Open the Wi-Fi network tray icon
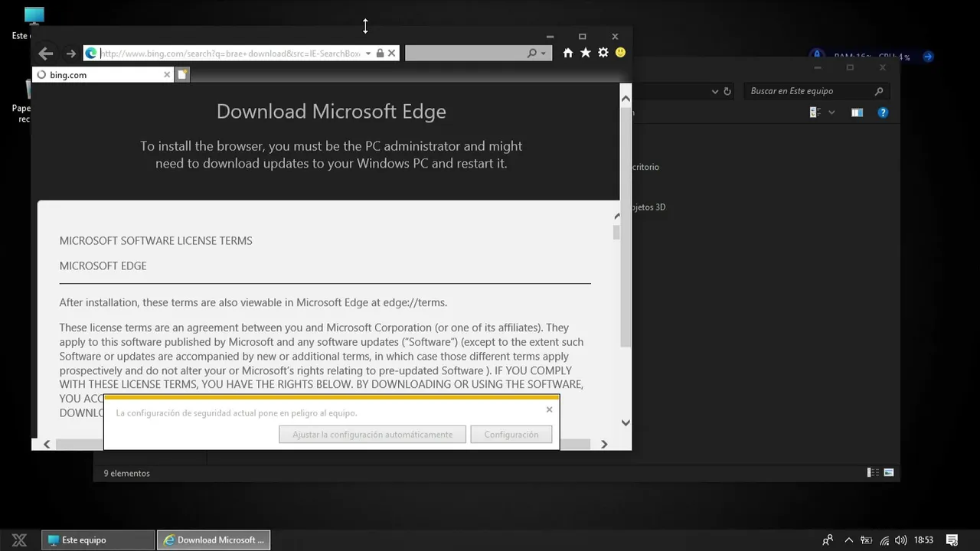 [x=884, y=540]
